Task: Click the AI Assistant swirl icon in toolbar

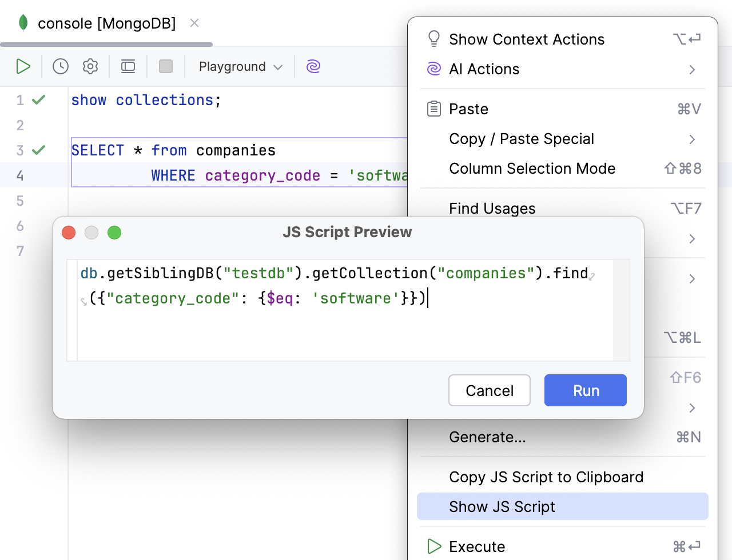Action: pyautogui.click(x=313, y=67)
